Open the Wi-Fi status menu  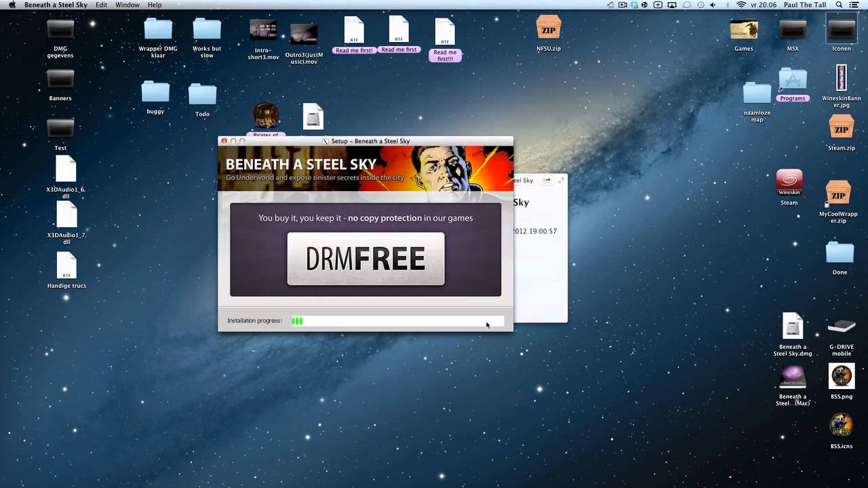(x=742, y=5)
